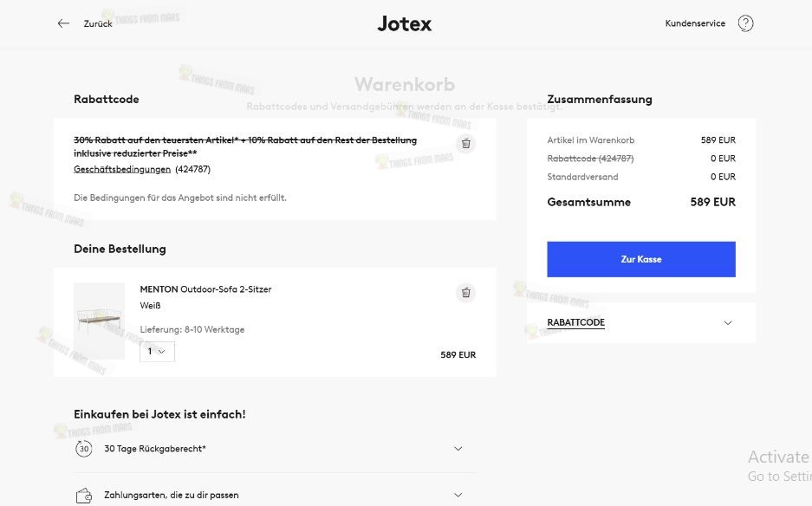Open the Geschäftsbedingungen link

coord(121,169)
